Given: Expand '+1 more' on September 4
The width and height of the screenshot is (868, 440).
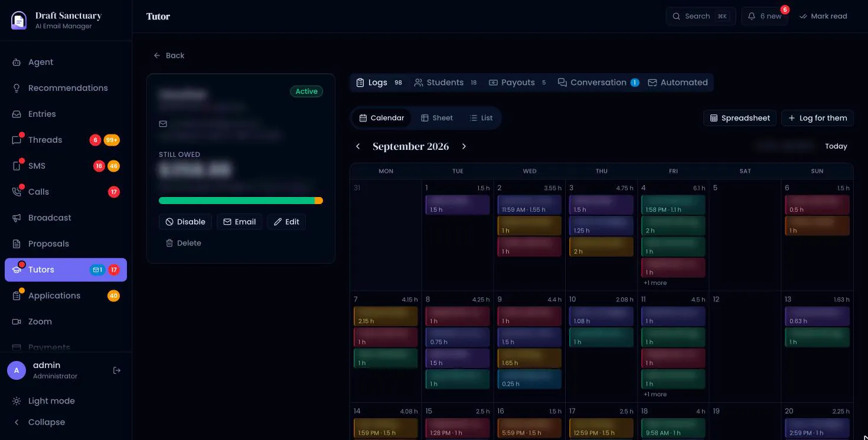Looking at the screenshot, I should 655,283.
